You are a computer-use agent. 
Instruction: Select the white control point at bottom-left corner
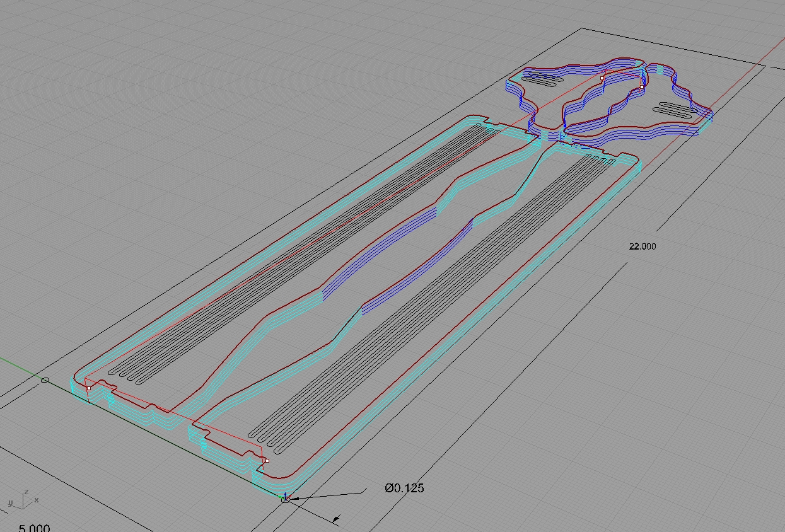point(89,388)
